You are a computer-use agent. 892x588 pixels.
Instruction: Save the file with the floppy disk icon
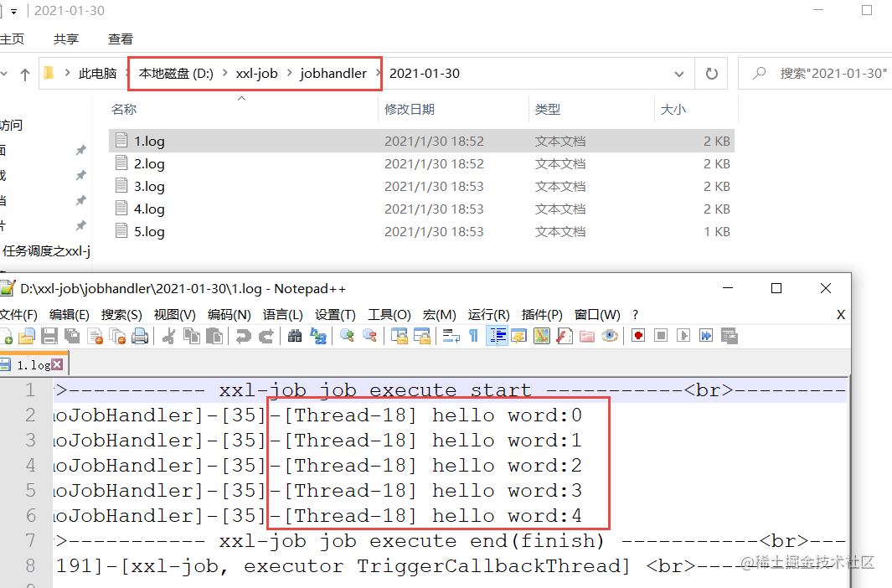pos(49,336)
